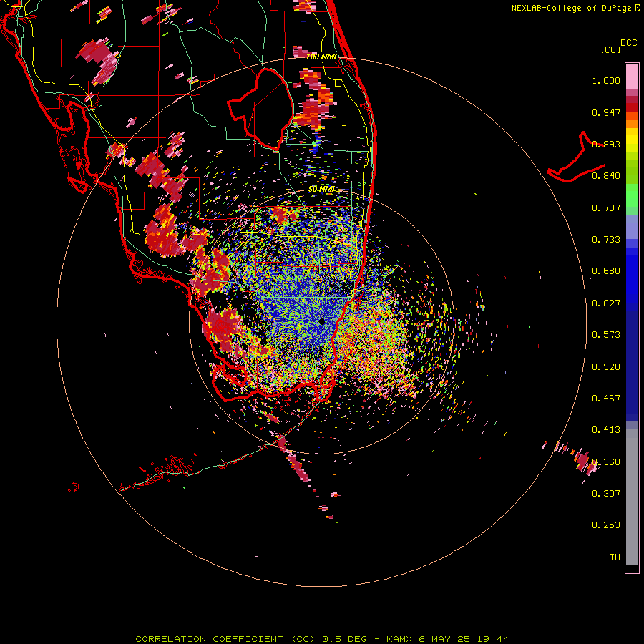Select the 0.840 legend value
Viewport: 644px width, 644px height.
tap(606, 176)
